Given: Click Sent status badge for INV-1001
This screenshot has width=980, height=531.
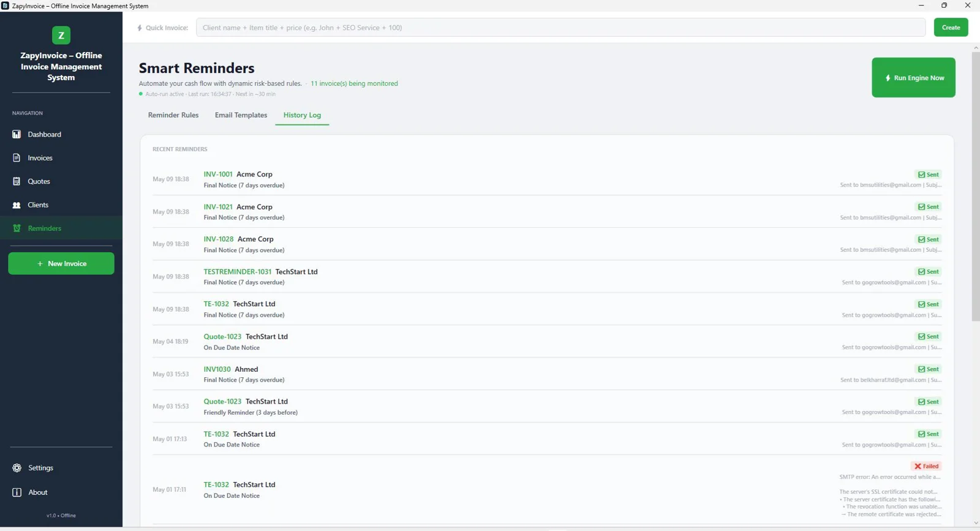Looking at the screenshot, I should pyautogui.click(x=929, y=175).
